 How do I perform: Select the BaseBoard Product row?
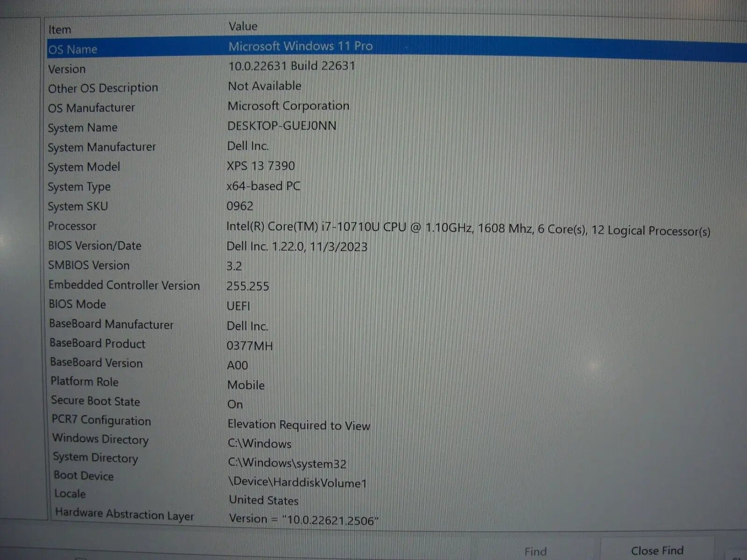tap(397, 344)
